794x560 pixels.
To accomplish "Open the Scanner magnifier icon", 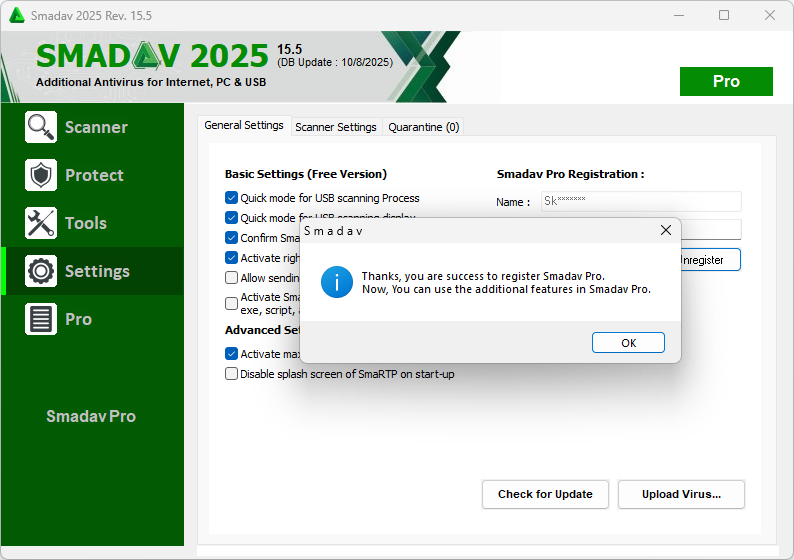I will [41, 127].
